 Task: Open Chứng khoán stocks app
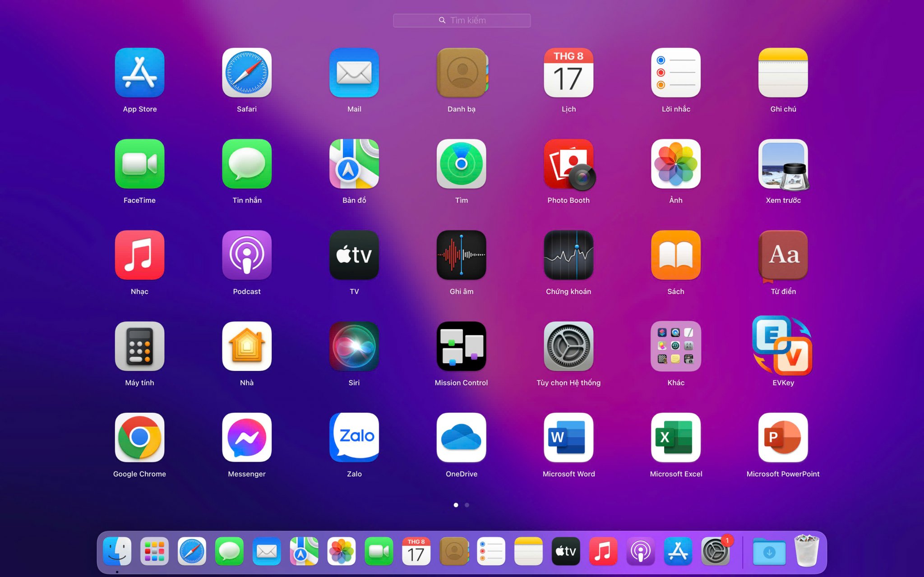(x=568, y=255)
